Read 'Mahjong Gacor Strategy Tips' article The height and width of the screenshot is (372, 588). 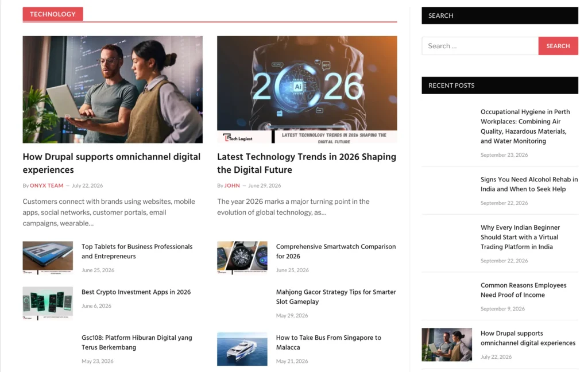(336, 297)
